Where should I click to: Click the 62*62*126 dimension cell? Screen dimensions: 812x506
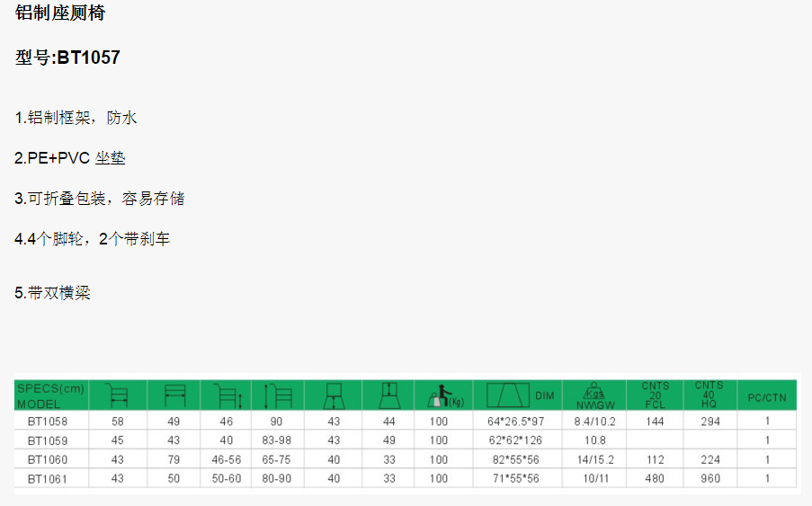(x=516, y=440)
